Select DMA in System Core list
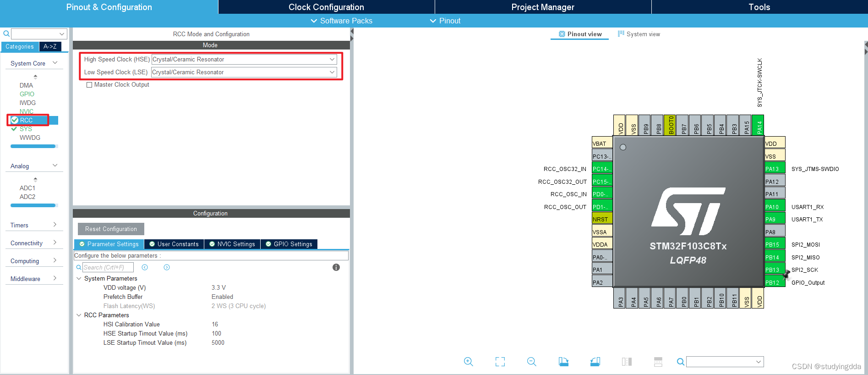Screen dimensions: 868x375 (26, 85)
